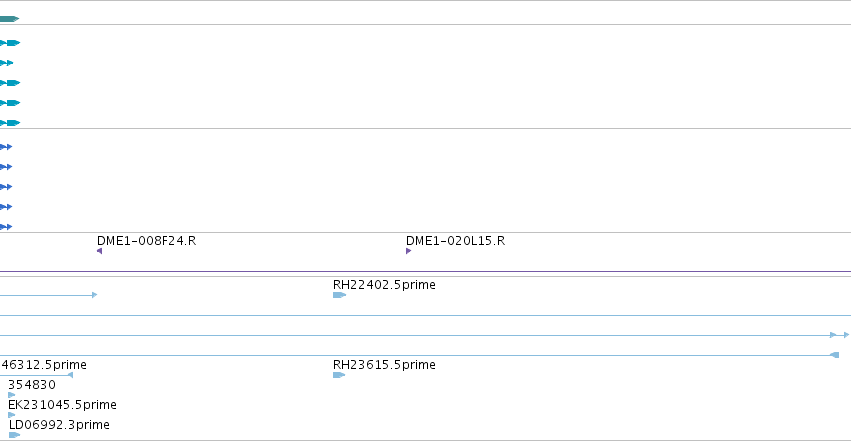Click the large left-pointing light-blue arrowhead at far right
Image resolution: width=851 pixels, height=441 pixels.
pyautogui.click(x=835, y=355)
